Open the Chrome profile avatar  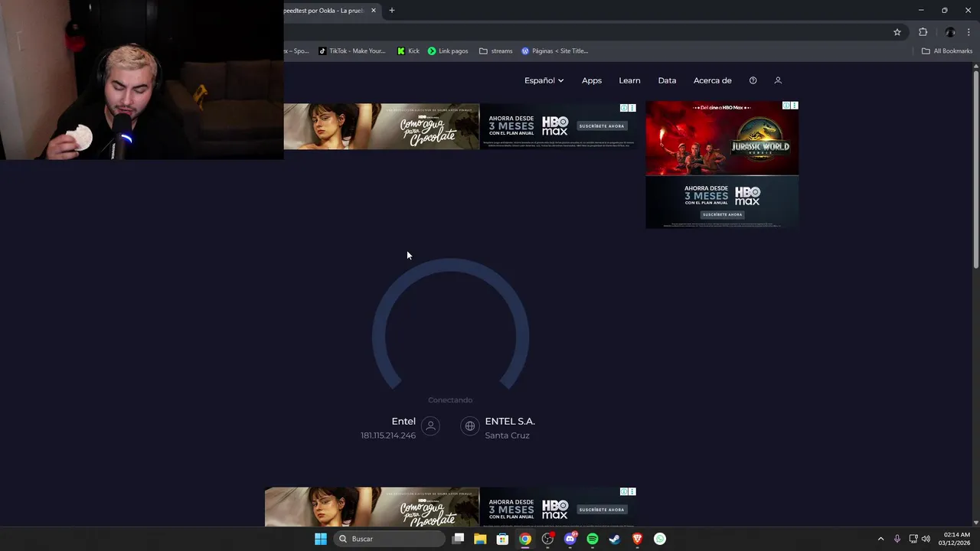point(950,32)
